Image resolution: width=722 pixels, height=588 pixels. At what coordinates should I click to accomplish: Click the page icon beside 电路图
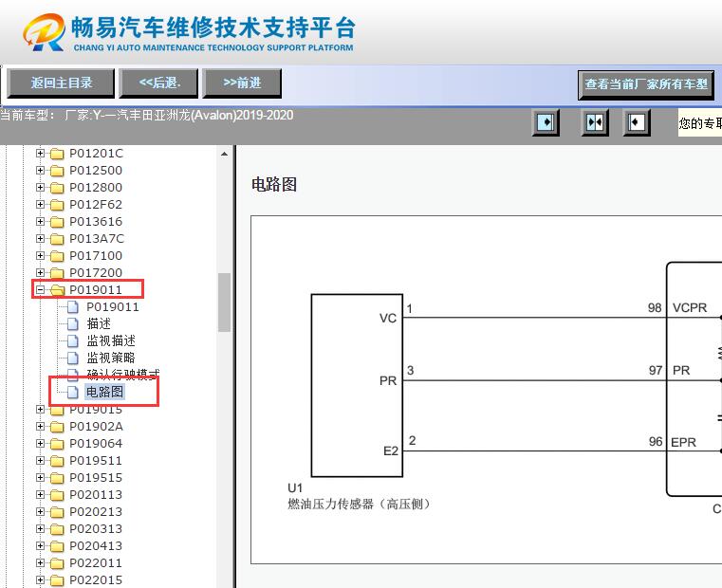(73, 392)
